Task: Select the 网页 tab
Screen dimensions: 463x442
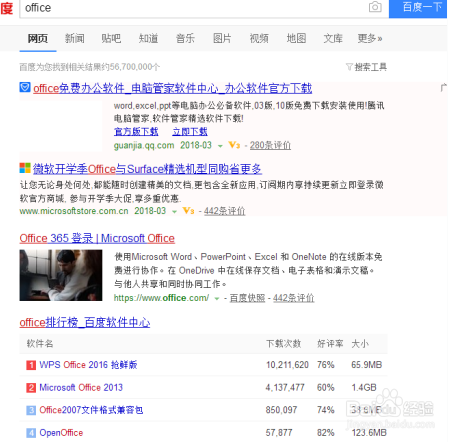Action: click(38, 38)
